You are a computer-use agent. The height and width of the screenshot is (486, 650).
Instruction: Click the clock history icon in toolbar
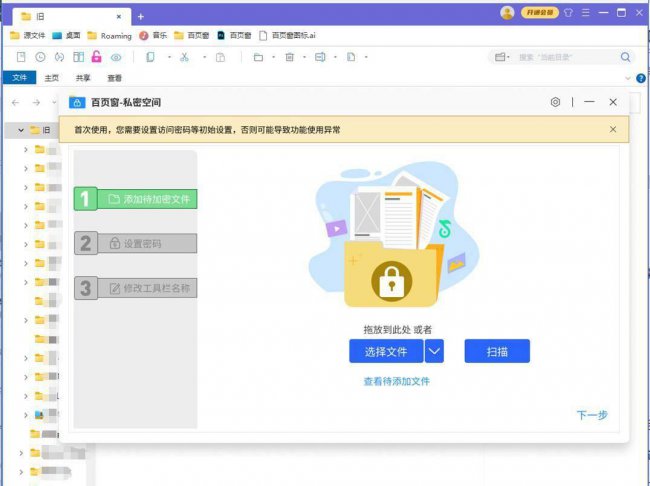click(40, 57)
